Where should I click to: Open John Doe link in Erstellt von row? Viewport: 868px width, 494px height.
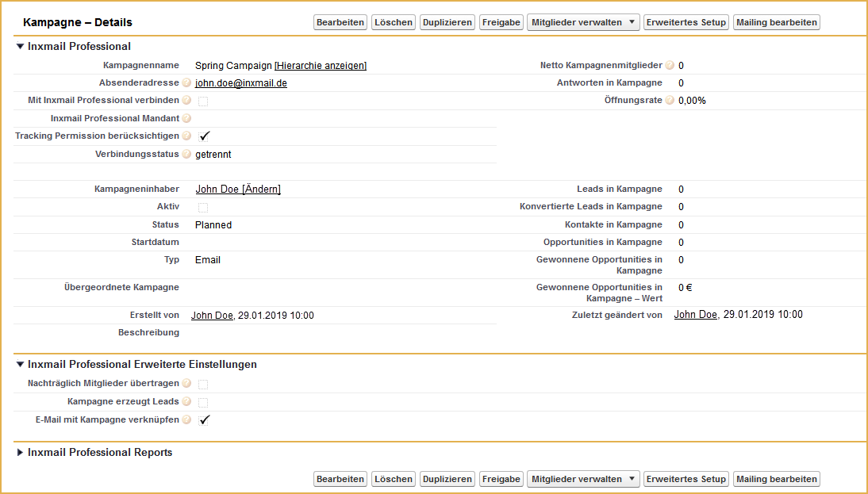[x=212, y=316]
